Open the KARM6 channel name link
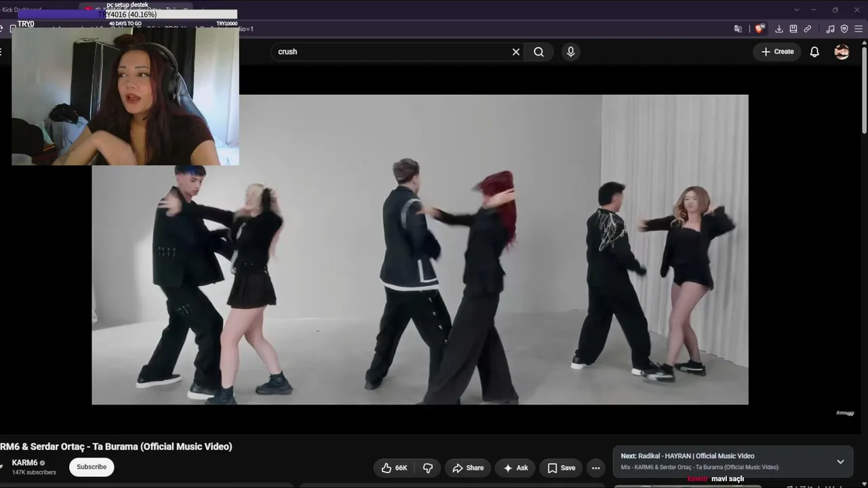The width and height of the screenshot is (868, 488). [24, 463]
